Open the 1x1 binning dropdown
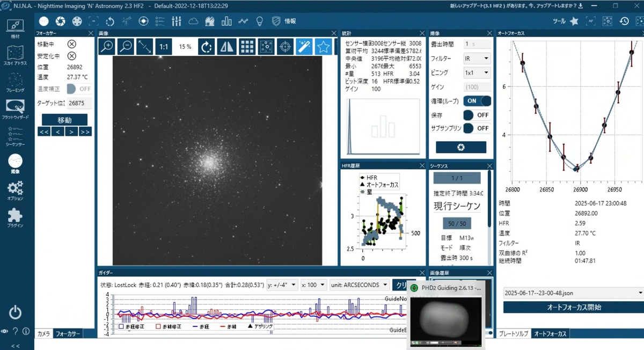This screenshot has height=350, width=644. tap(477, 72)
